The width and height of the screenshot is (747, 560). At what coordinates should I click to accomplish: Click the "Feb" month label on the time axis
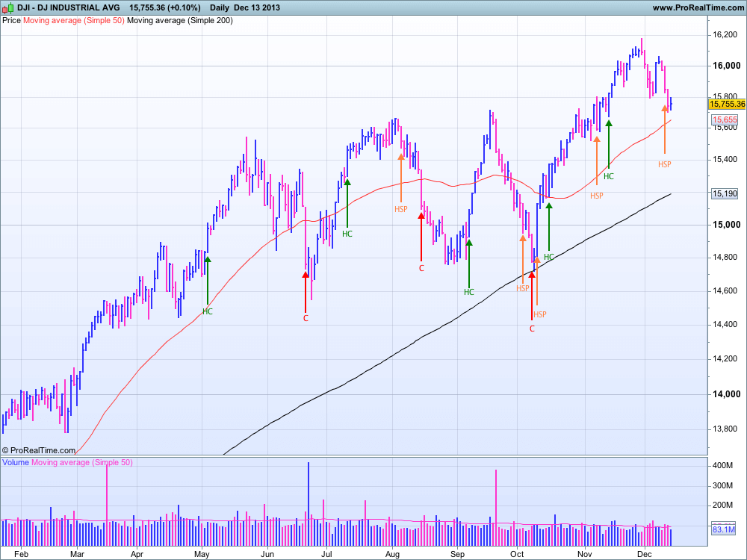point(21,554)
